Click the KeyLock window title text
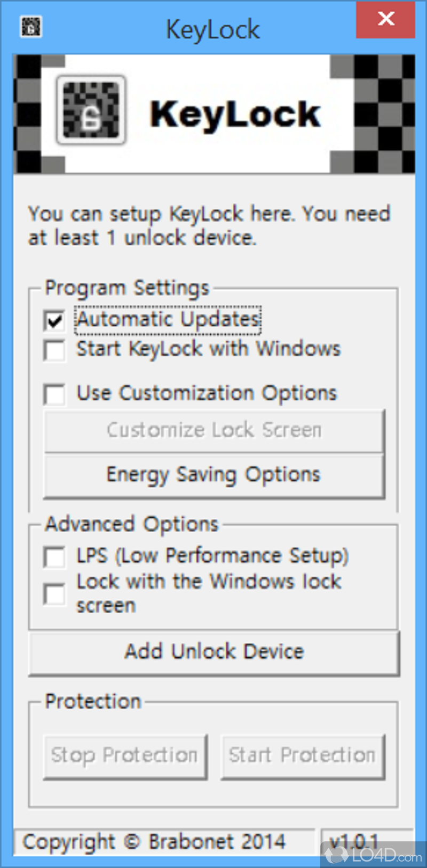Image resolution: width=427 pixels, height=868 pixels. [212, 30]
